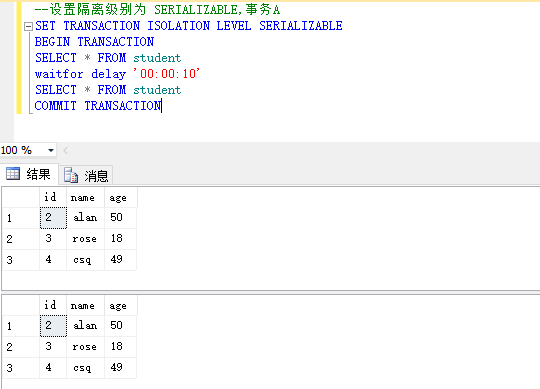Select row header 2 in first result grid
This screenshot has width=540, height=389.
click(21, 239)
